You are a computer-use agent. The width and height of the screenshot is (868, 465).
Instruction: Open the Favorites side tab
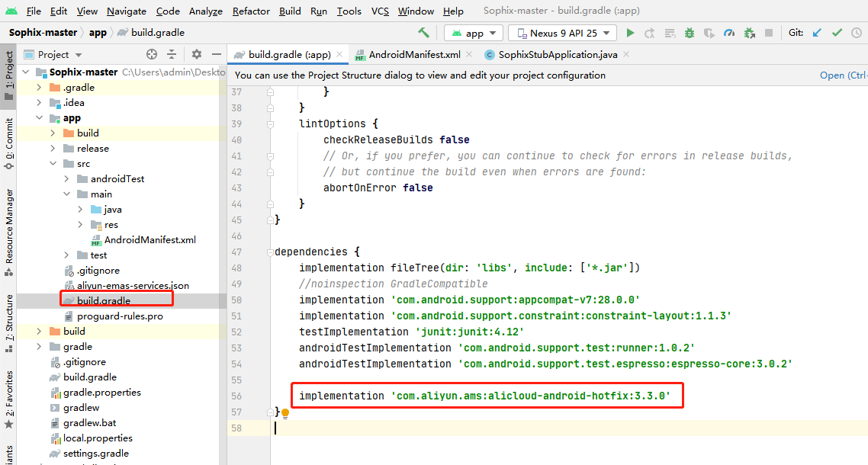click(x=8, y=399)
